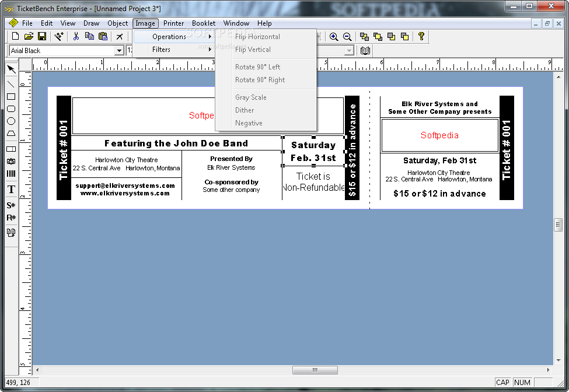
Task: Click the third object order icon
Action: [x=391, y=37]
